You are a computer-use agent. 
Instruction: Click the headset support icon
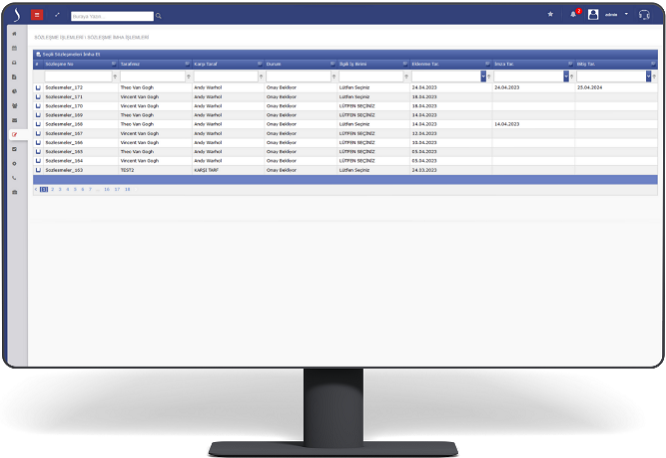[x=644, y=15]
